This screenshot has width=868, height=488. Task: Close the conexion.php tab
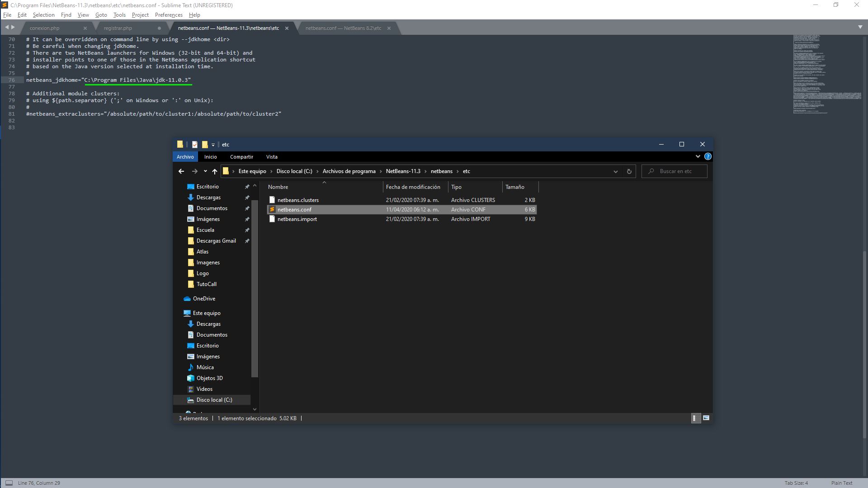pos(85,28)
